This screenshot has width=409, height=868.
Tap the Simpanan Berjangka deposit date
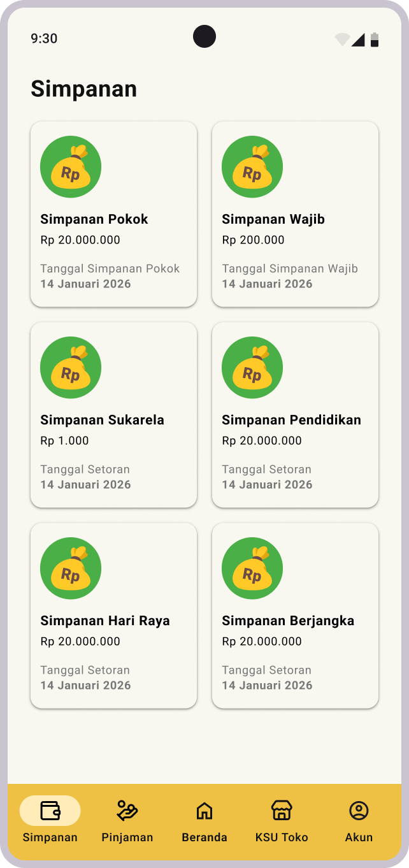click(x=267, y=685)
